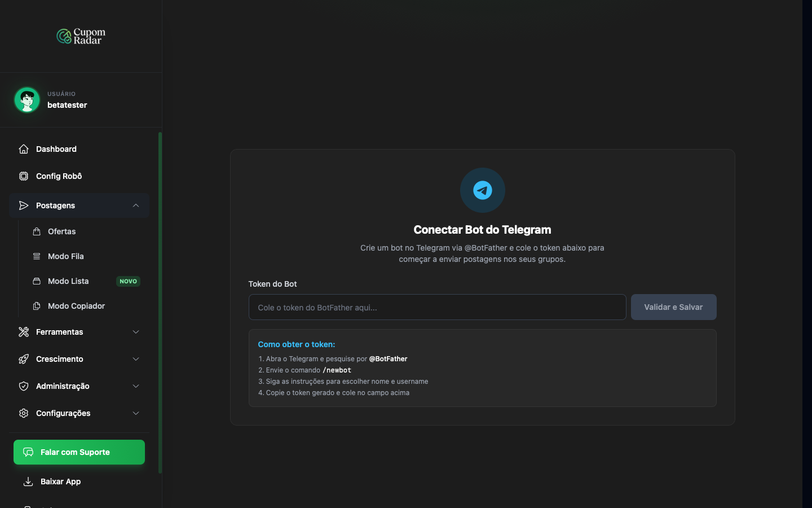Click the Postagens paper-plane icon
Image resolution: width=812 pixels, height=508 pixels.
coord(24,205)
